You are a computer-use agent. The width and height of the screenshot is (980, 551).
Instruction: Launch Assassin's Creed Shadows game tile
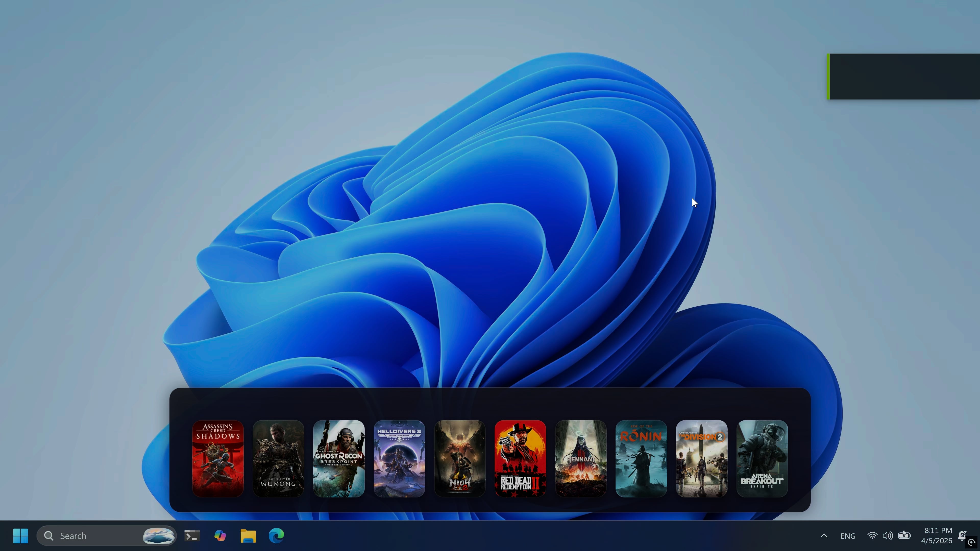pos(218,458)
